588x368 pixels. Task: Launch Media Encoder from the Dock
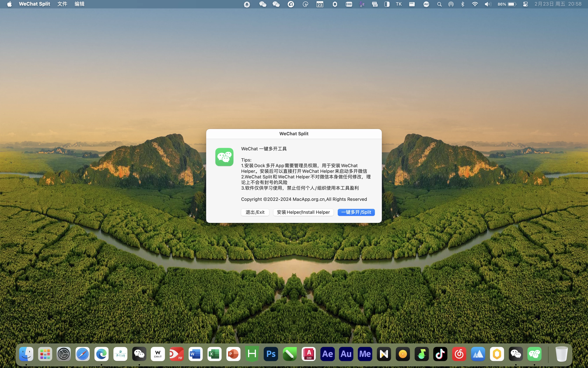pos(365,354)
